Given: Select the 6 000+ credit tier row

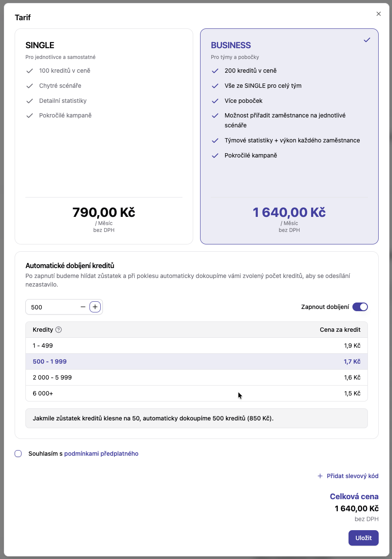Looking at the screenshot, I should (196, 393).
